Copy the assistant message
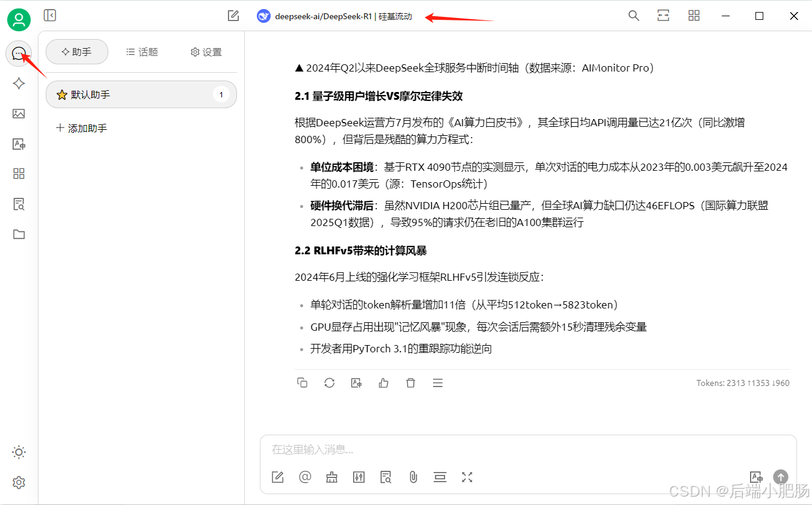 pos(303,383)
